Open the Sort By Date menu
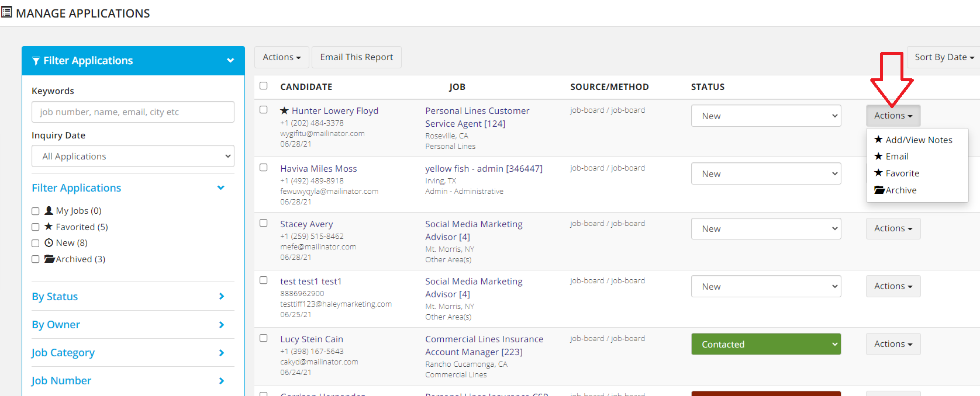 coord(944,57)
